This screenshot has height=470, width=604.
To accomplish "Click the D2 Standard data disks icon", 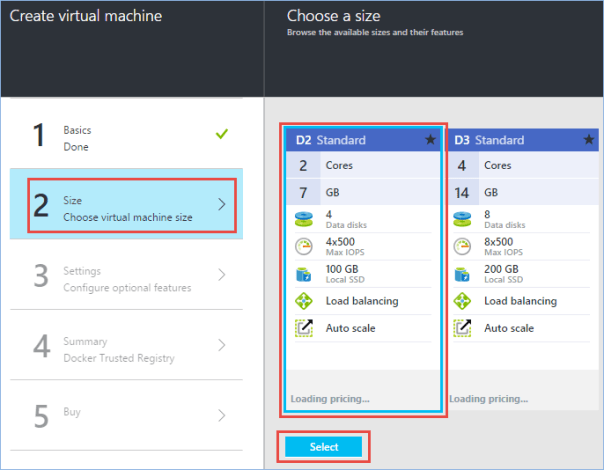I will click(303, 220).
